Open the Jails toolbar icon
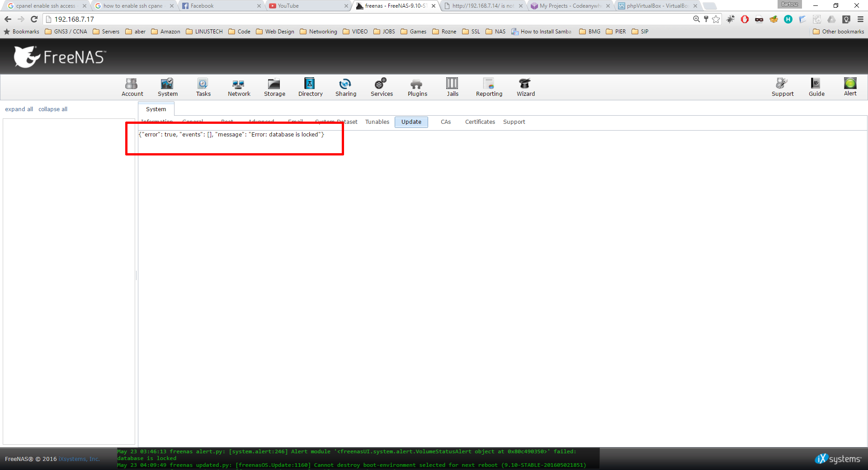This screenshot has width=868, height=470. [453, 87]
